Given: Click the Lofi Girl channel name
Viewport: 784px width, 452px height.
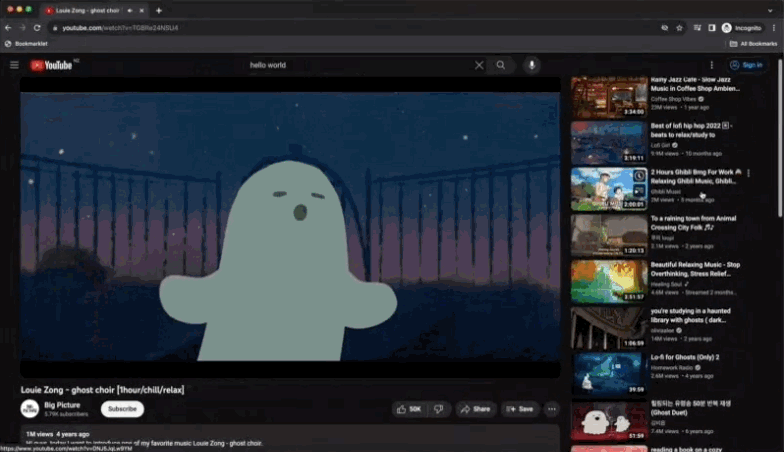Looking at the screenshot, I should coord(660,145).
